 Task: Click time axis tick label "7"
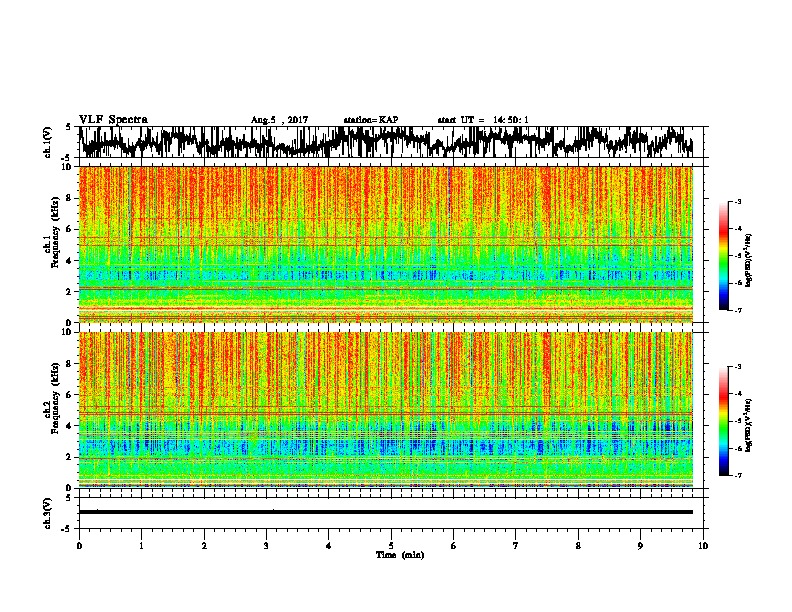(516, 546)
